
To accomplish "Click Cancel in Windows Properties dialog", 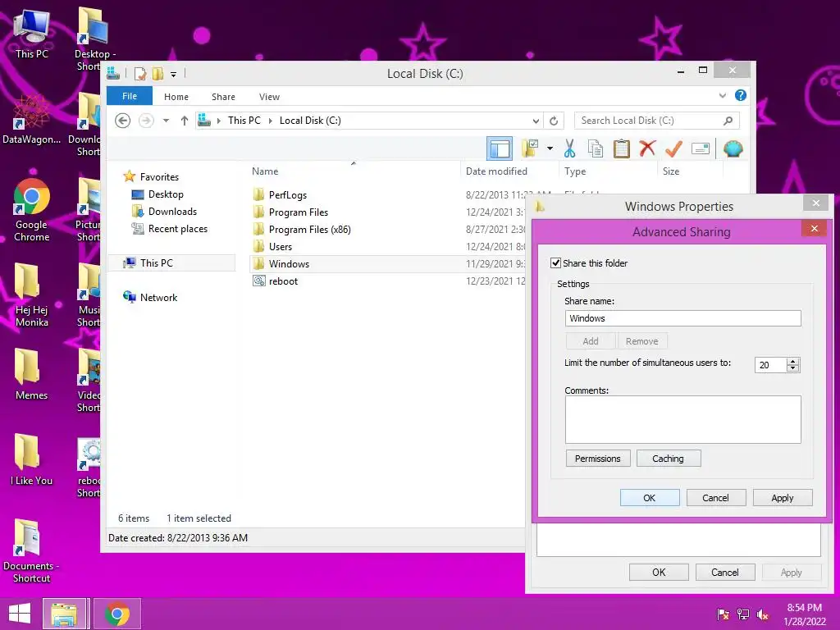I will (x=725, y=572).
